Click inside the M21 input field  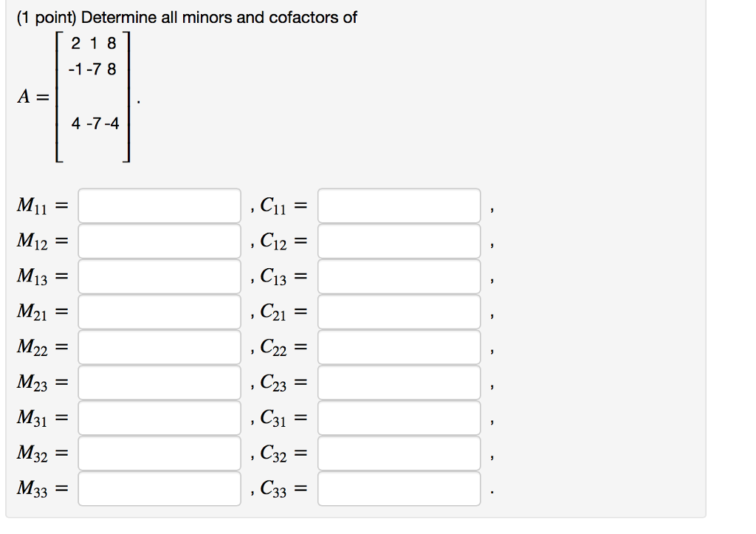[x=159, y=312]
